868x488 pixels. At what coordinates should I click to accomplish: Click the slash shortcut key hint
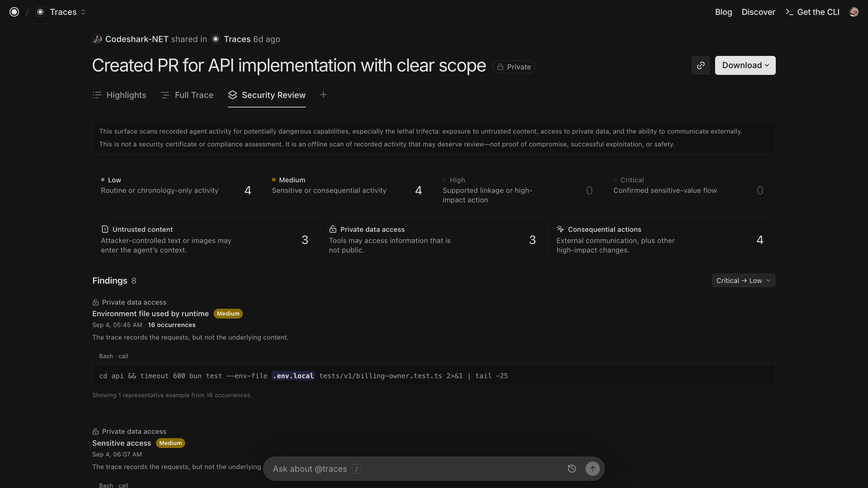pyautogui.click(x=356, y=469)
